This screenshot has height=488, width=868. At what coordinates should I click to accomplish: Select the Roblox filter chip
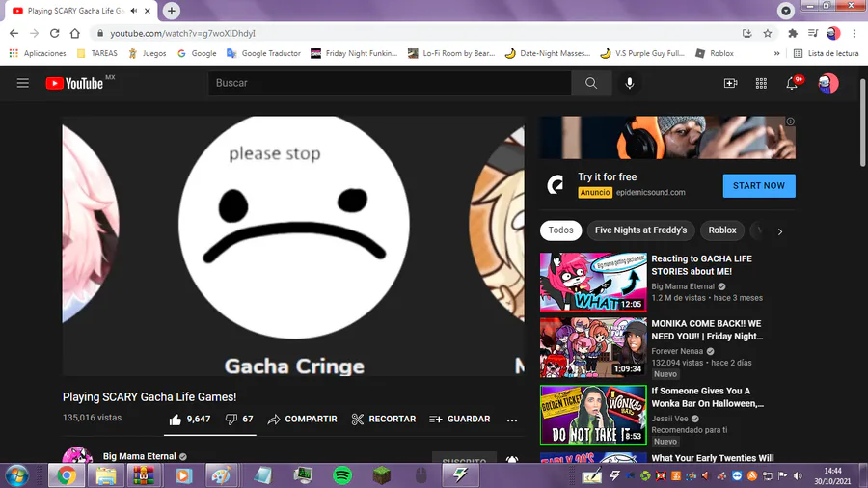(722, 230)
